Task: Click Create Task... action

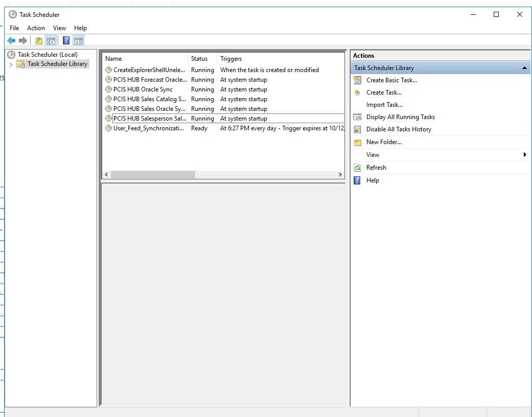Action: pos(384,92)
